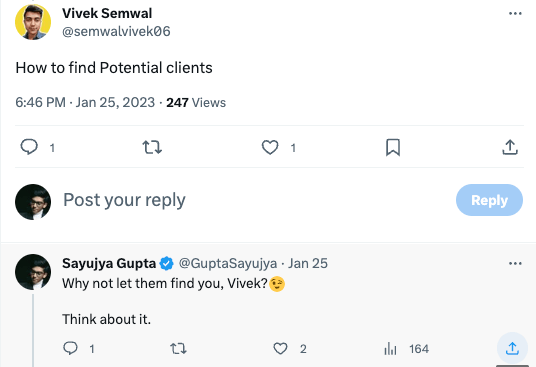Repost Vivek Semwal's tweet
The width and height of the screenshot is (536, 367).
[152, 147]
